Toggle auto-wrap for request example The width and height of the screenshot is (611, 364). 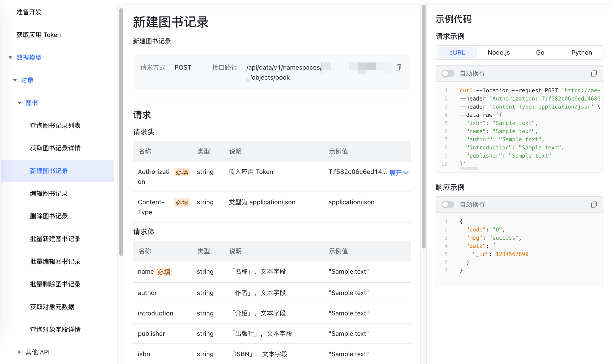(x=448, y=74)
